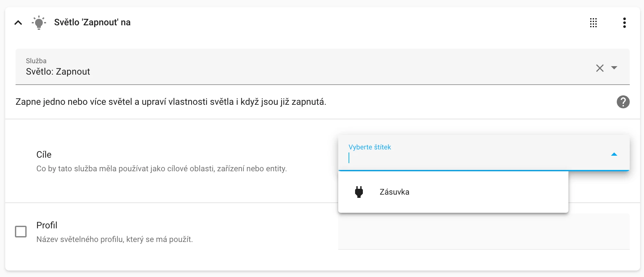The height and width of the screenshot is (277, 644).
Task: Select the plug icon beside Zásuvka
Action: tap(359, 192)
